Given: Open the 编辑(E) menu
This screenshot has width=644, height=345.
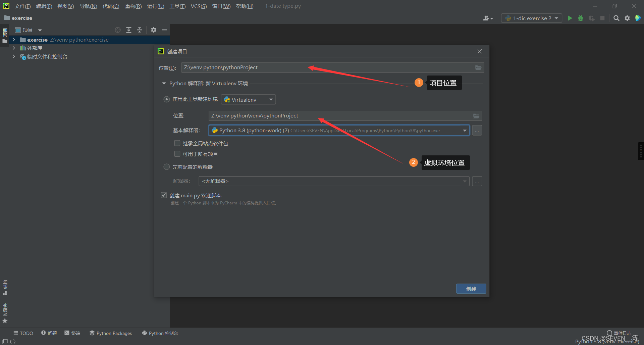Looking at the screenshot, I should point(44,6).
